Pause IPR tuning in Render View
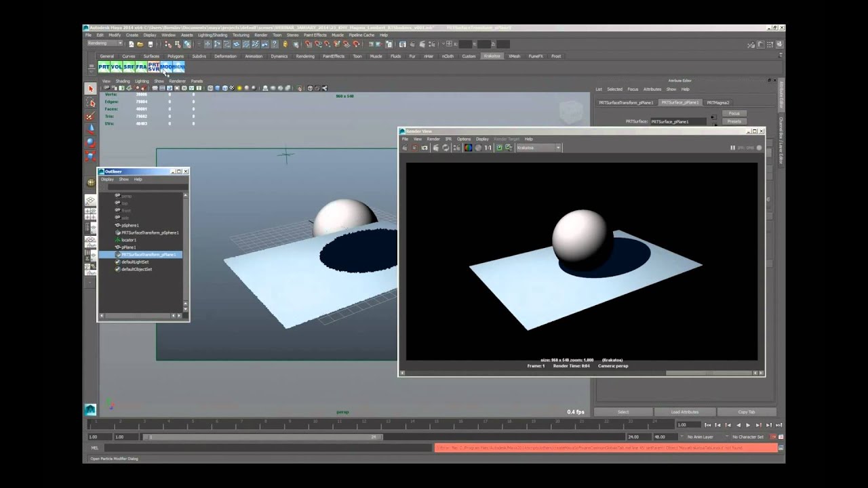This screenshot has height=488, width=868. point(732,148)
